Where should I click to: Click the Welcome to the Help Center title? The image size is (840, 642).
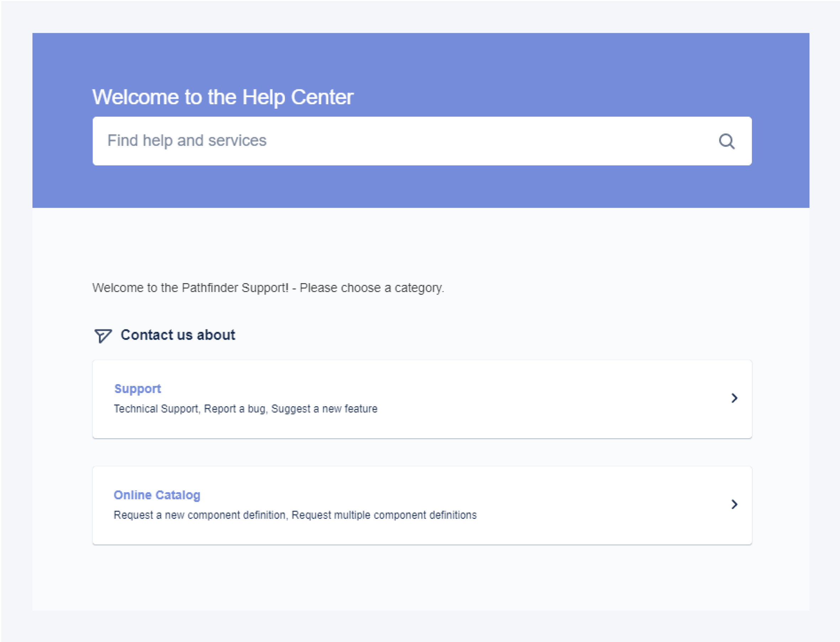tap(223, 97)
